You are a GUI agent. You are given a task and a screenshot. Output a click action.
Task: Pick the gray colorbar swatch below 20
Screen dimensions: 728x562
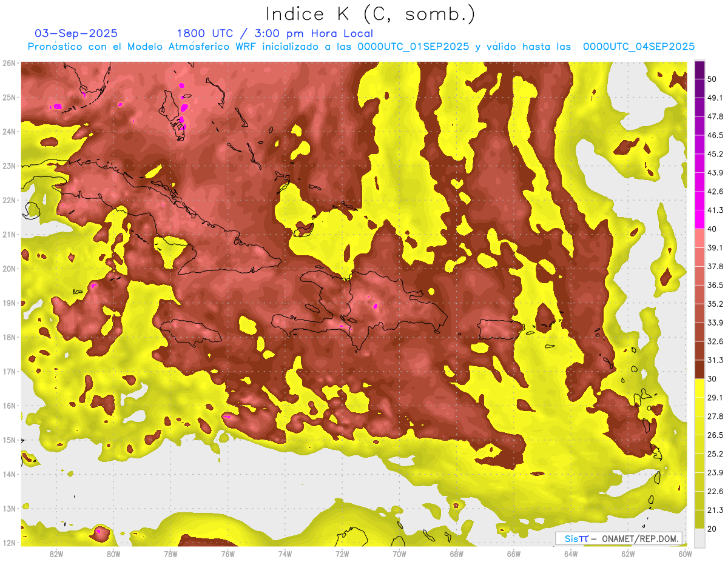tap(699, 537)
